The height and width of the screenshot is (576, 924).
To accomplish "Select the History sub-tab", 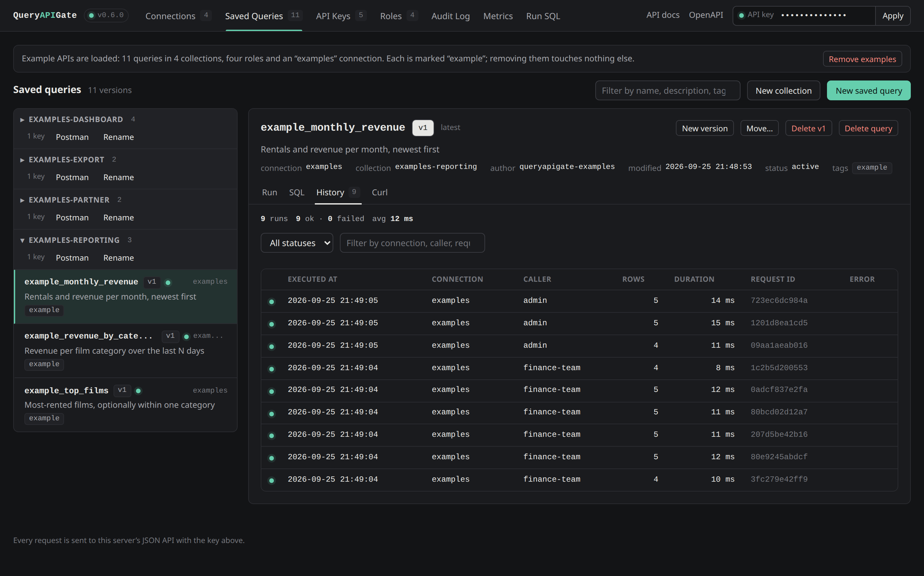I will point(338,192).
